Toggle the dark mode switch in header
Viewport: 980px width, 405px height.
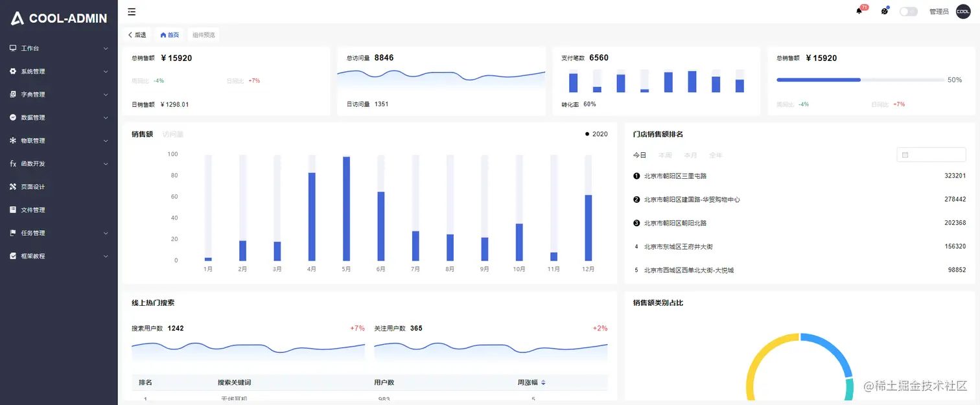coord(909,12)
